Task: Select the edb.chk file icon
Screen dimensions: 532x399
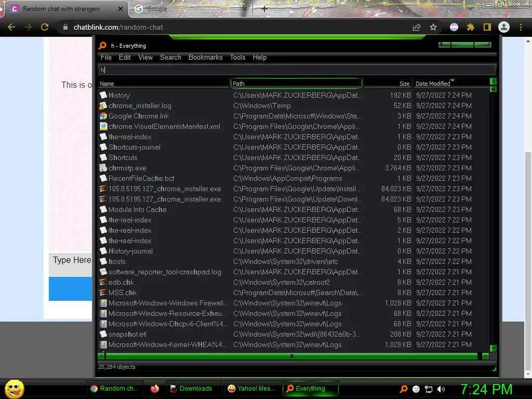Action: click(x=103, y=282)
